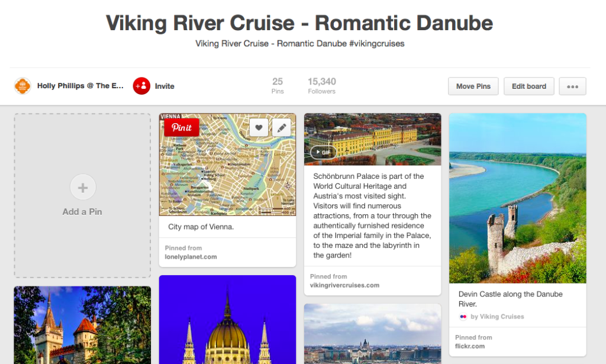Screen dimensions: 606x364
Task: Open Holly Phillips @ The E... profile link
Action: click(80, 86)
